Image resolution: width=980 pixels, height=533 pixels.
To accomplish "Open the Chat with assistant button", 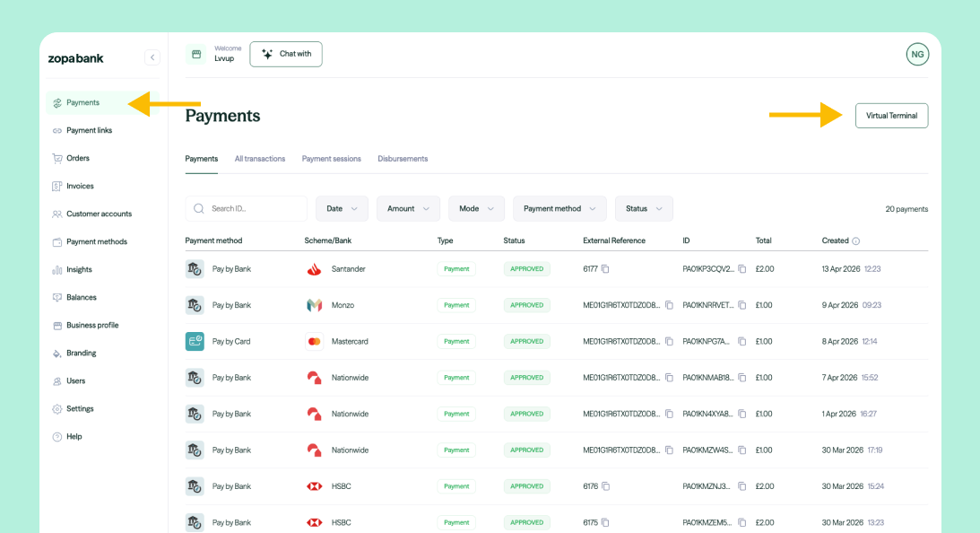I will tap(286, 55).
